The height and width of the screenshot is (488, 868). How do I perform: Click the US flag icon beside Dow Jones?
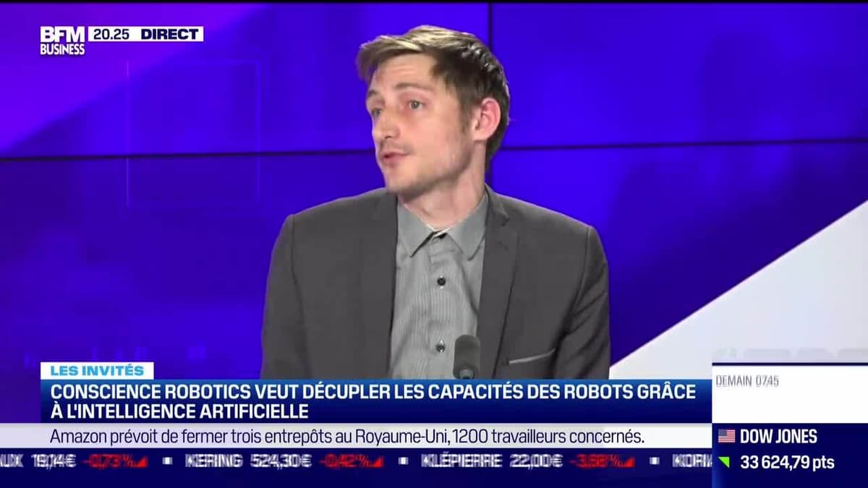coord(726,436)
